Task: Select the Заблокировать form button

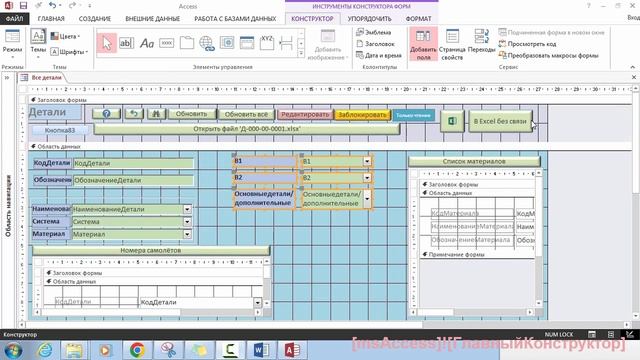Action: pos(362,115)
